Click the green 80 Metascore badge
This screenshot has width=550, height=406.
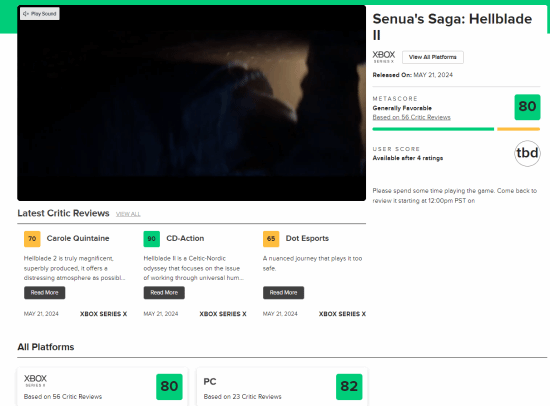pyautogui.click(x=527, y=107)
